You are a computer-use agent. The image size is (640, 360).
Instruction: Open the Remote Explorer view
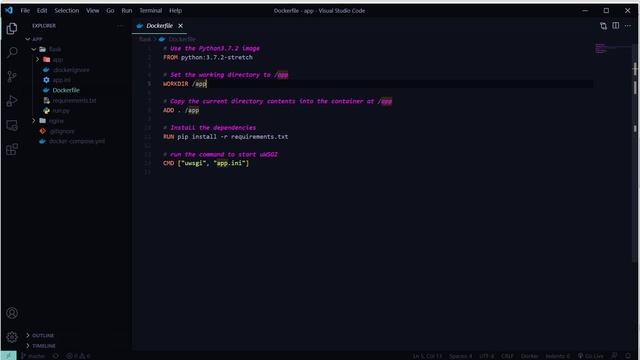(12, 125)
